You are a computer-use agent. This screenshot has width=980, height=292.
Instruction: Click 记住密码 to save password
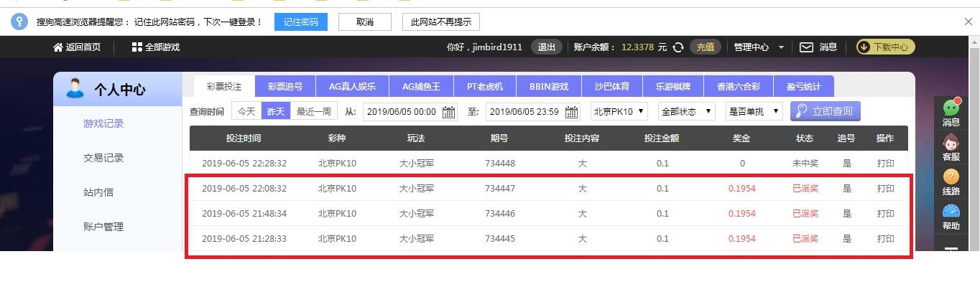(301, 22)
